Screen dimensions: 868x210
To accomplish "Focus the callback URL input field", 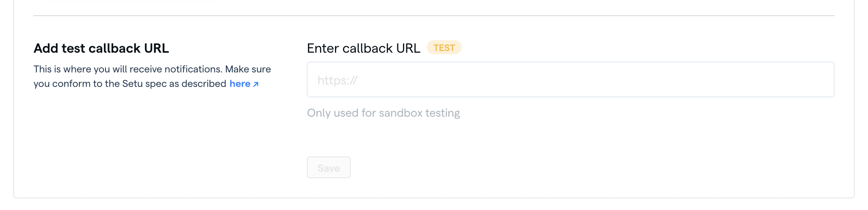I will point(570,80).
